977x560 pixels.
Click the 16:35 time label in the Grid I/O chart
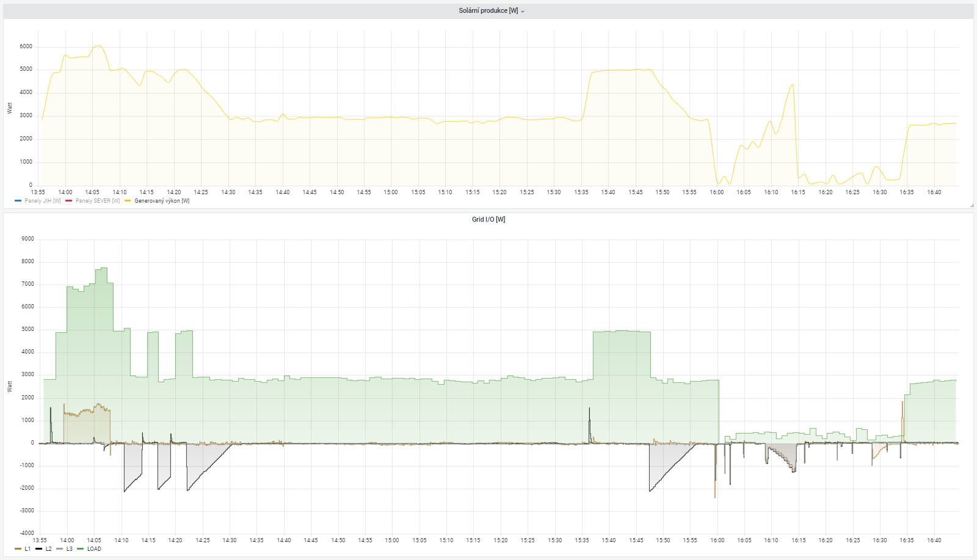click(907, 540)
